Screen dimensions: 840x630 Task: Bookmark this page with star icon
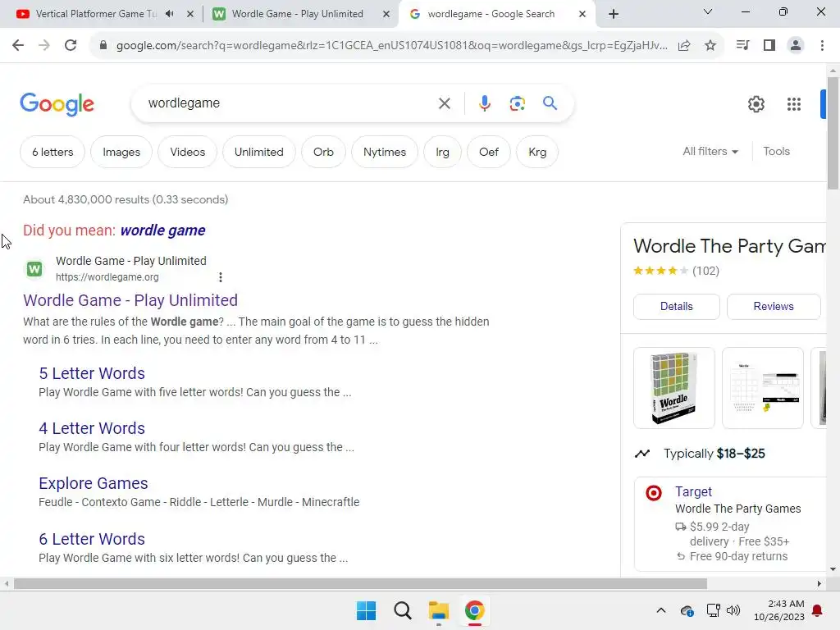click(710, 46)
